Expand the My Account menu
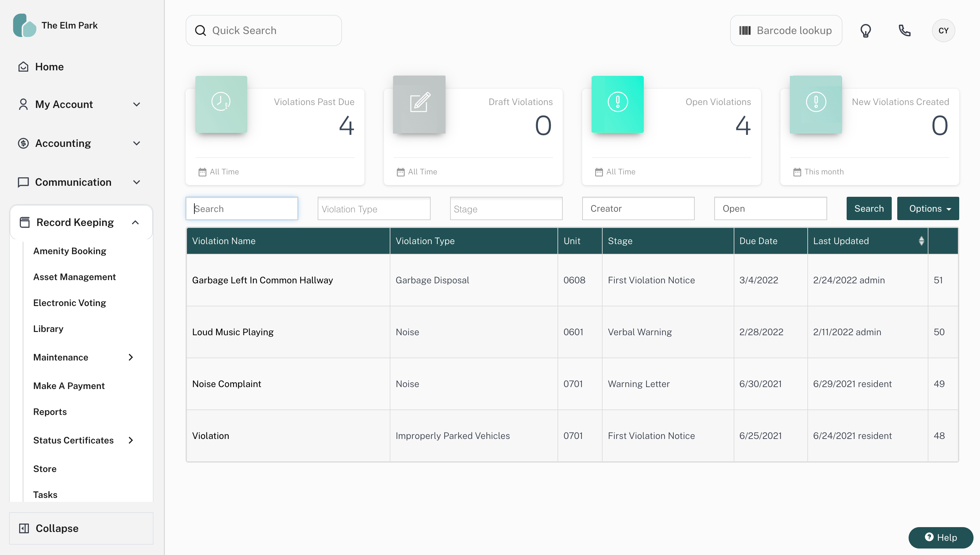This screenshot has height=555, width=980. (137, 104)
